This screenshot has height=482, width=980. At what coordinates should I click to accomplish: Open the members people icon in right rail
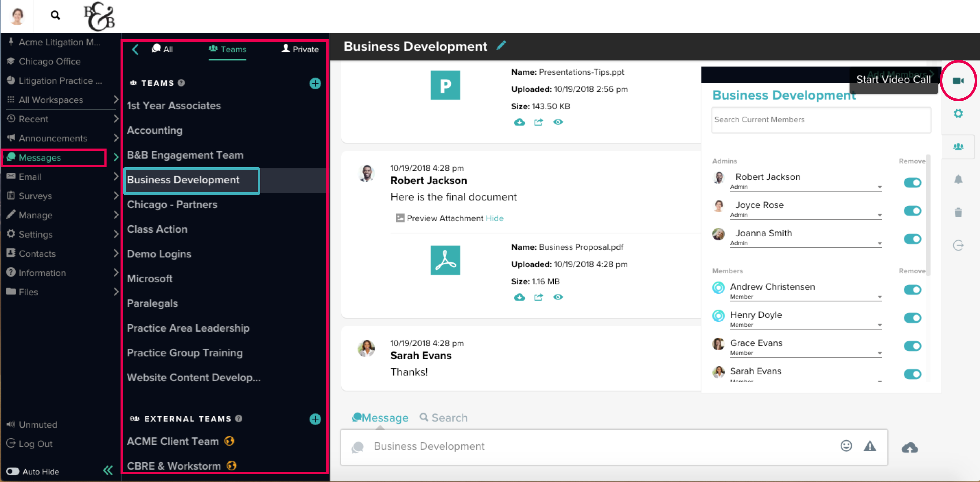[x=958, y=146]
